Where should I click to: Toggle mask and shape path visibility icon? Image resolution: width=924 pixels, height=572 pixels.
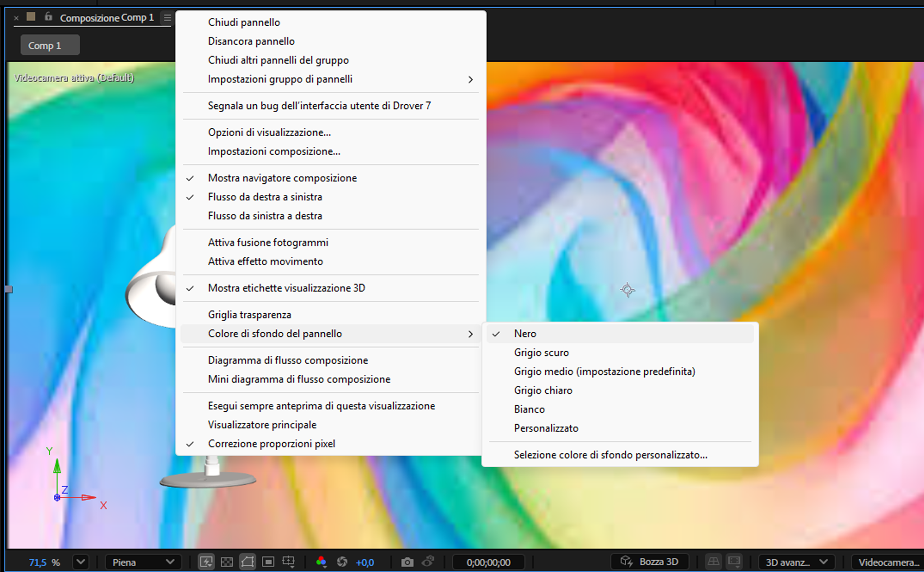coord(247,561)
